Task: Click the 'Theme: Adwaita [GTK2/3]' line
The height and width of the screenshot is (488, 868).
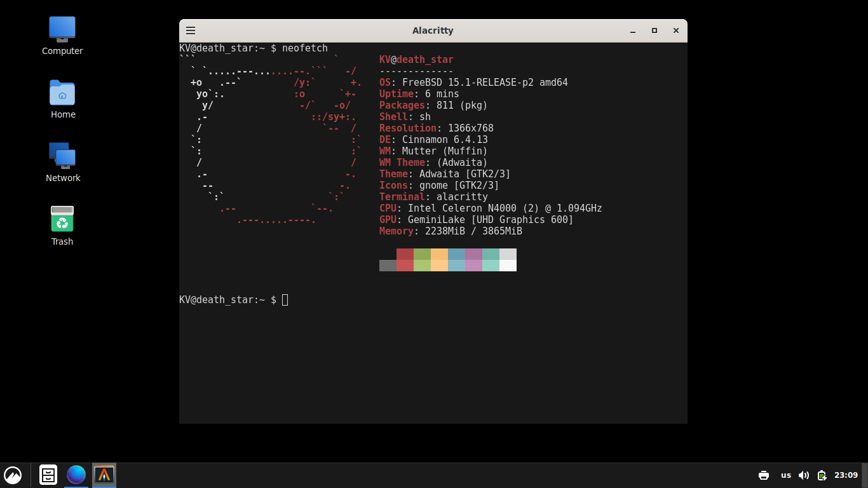Action: tap(445, 174)
